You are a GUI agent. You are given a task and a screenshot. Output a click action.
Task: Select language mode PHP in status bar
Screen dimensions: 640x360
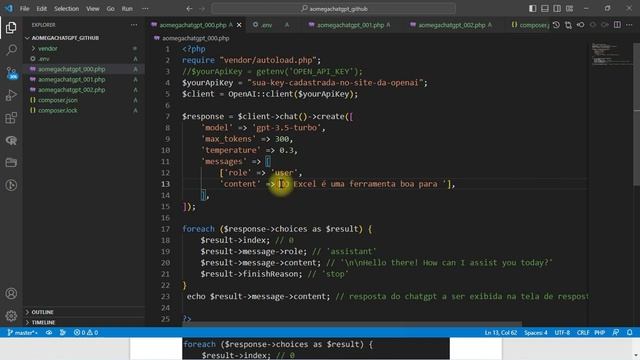click(x=600, y=333)
